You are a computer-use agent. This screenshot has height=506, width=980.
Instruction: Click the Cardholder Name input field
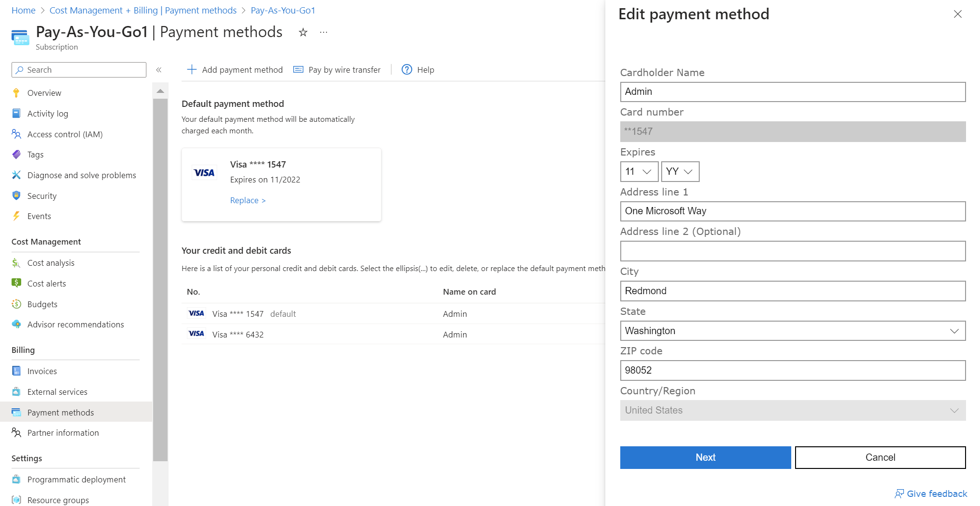792,92
